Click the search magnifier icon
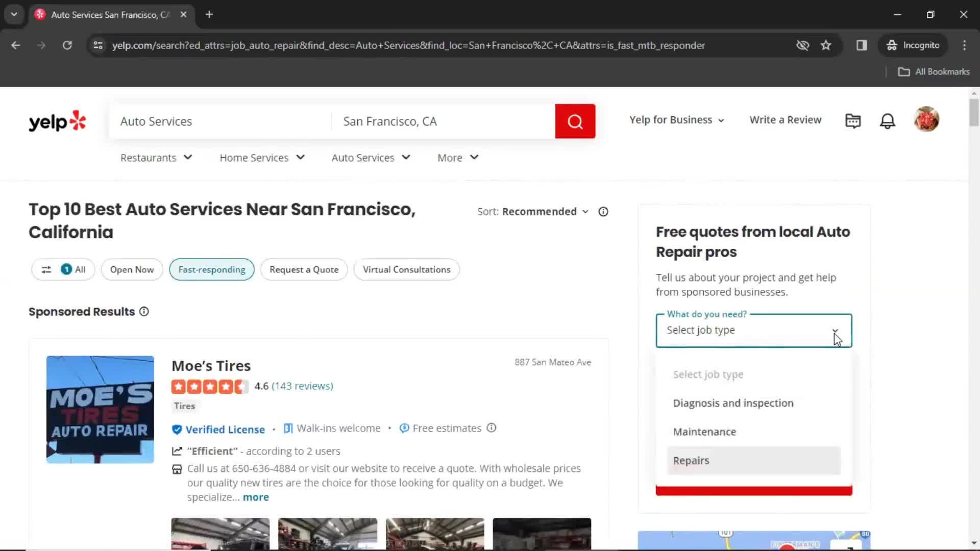 575,121
